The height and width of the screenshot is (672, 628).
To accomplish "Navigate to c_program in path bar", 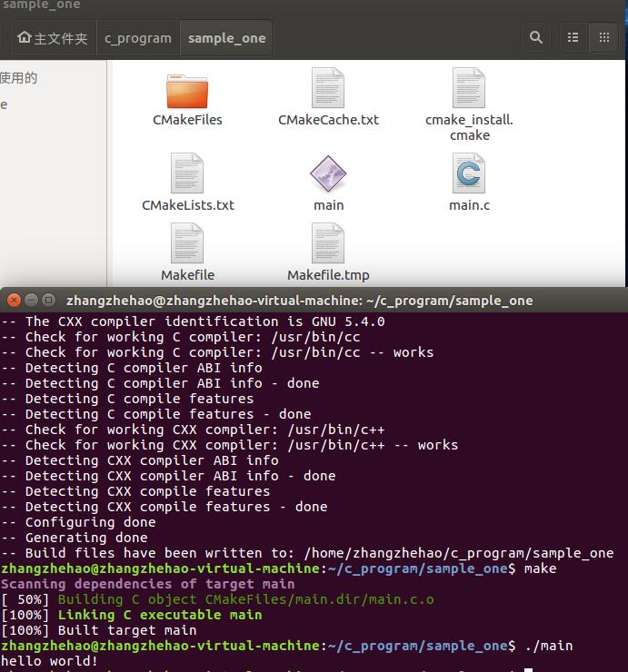I will coord(138,38).
